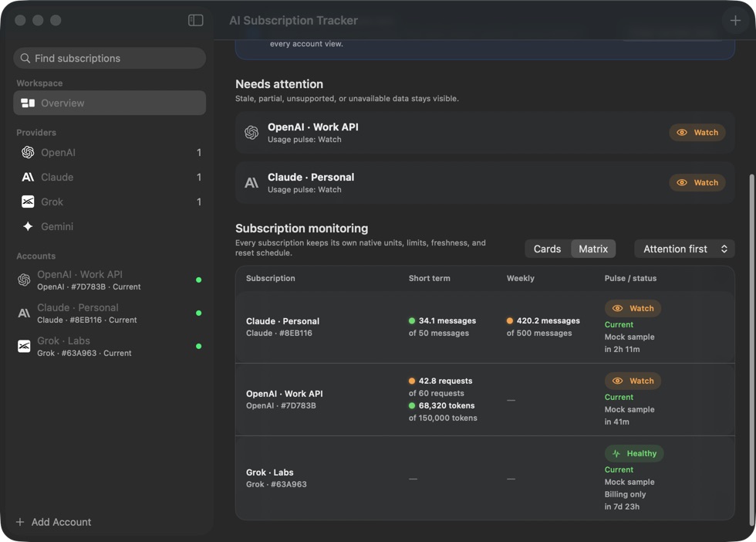This screenshot has width=756, height=542.
Task: Click the 'in 7d 23h' reset time
Action: coord(622,506)
